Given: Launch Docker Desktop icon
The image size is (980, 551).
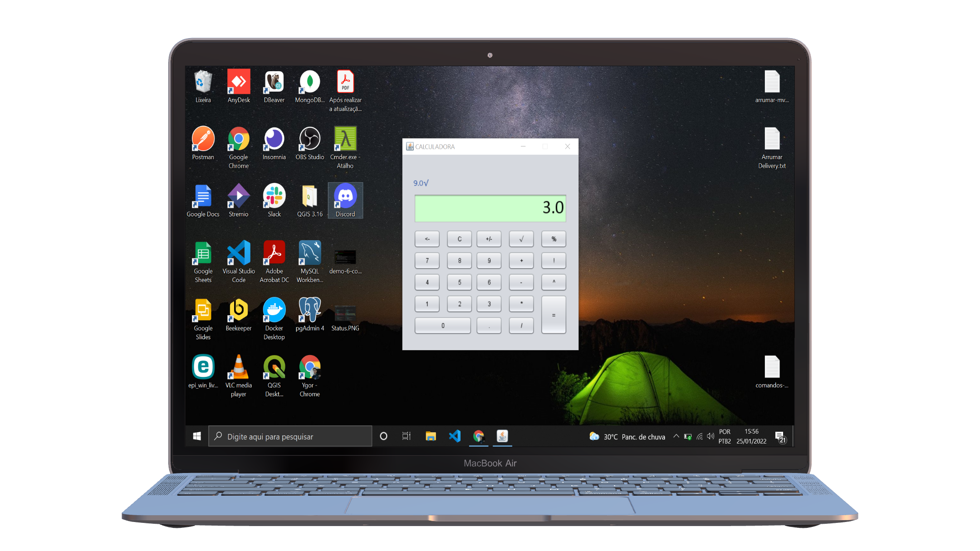Looking at the screenshot, I should point(274,311).
